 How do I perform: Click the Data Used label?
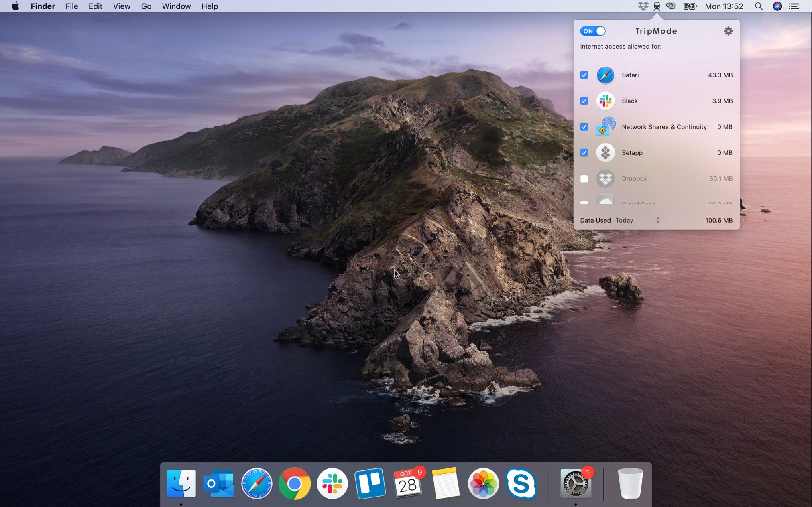595,220
